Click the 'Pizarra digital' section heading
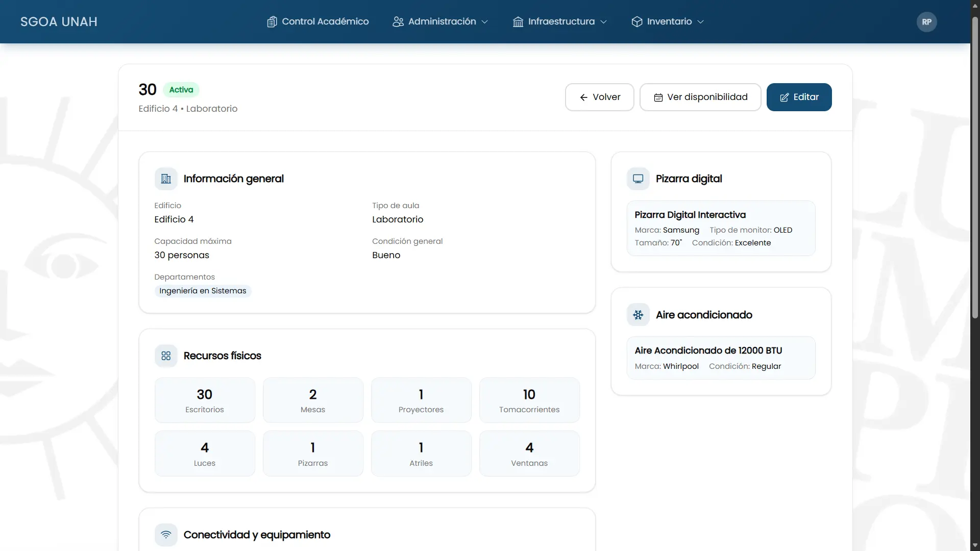Screen dimensions: 980x551 [689, 179]
